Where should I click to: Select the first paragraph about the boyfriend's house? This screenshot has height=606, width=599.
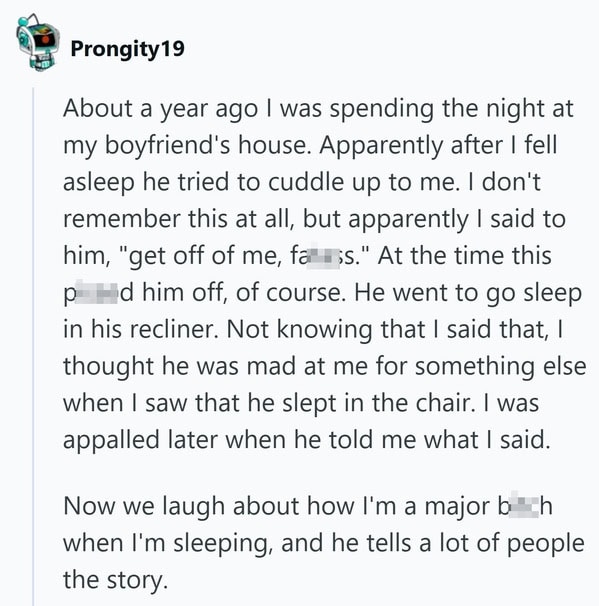[x=325, y=274]
